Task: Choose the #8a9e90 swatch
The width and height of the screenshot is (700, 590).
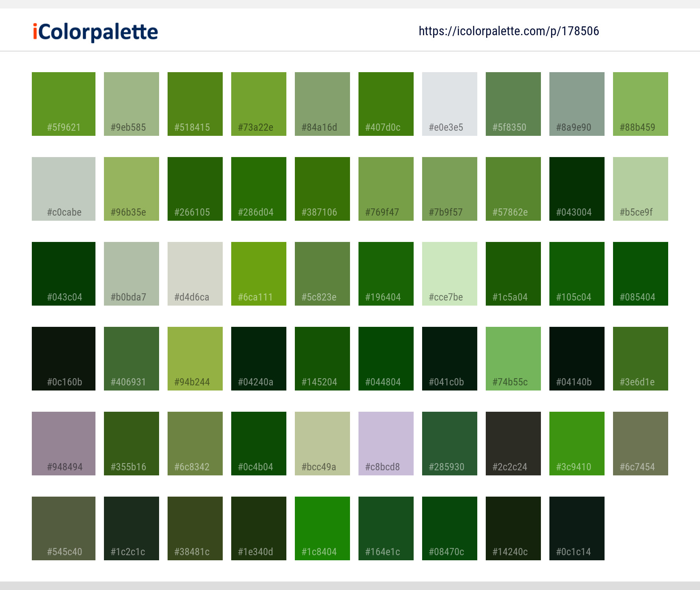Action: 577,104
